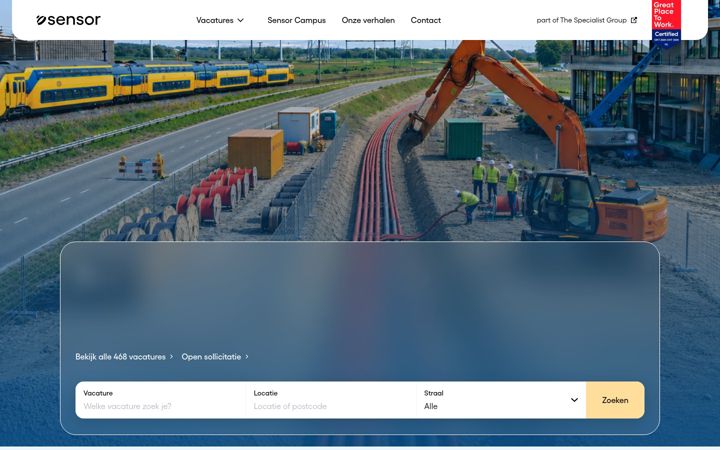This screenshot has width=720, height=450.
Task: Open the Contact page
Action: tap(425, 20)
